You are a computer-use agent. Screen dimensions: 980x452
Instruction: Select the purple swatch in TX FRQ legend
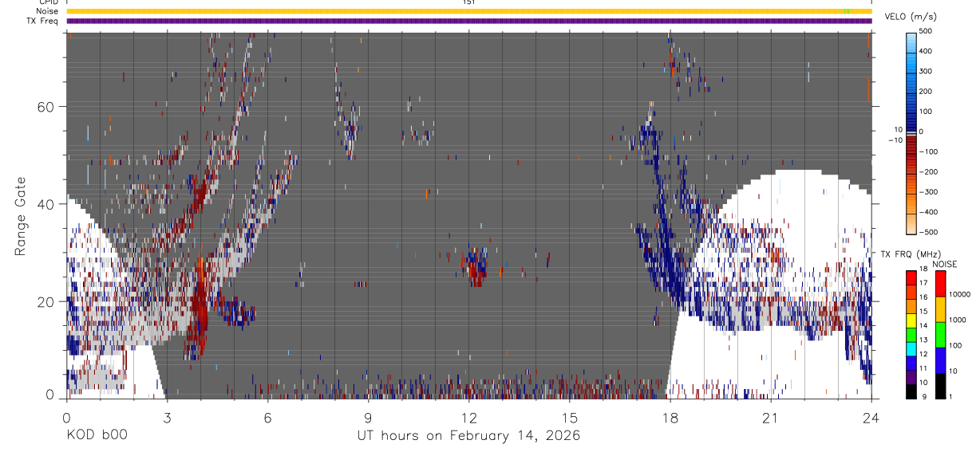(x=911, y=377)
